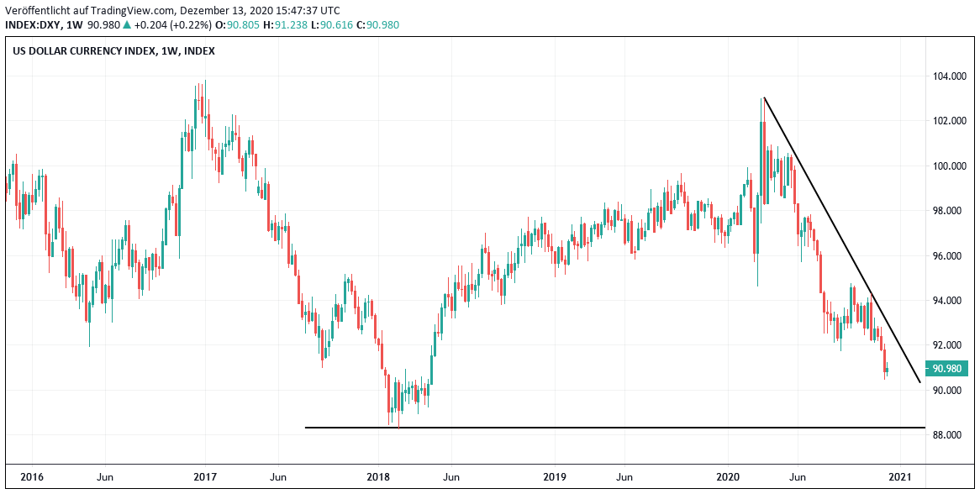Click the descending black trendline

840,237
